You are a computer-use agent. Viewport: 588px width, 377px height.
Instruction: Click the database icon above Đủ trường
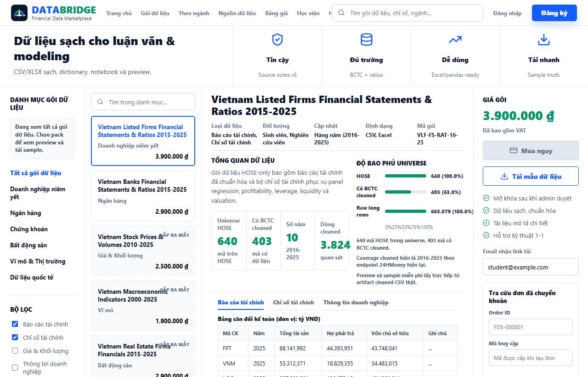367,40
